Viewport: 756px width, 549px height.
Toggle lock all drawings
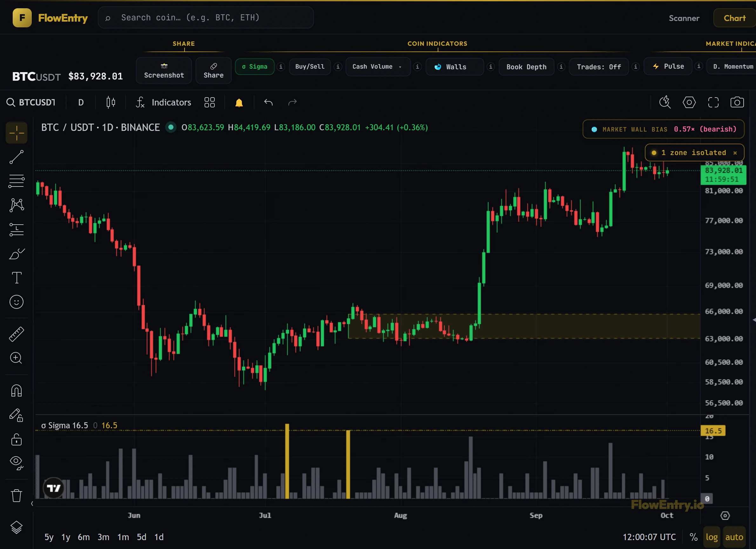pyautogui.click(x=16, y=439)
